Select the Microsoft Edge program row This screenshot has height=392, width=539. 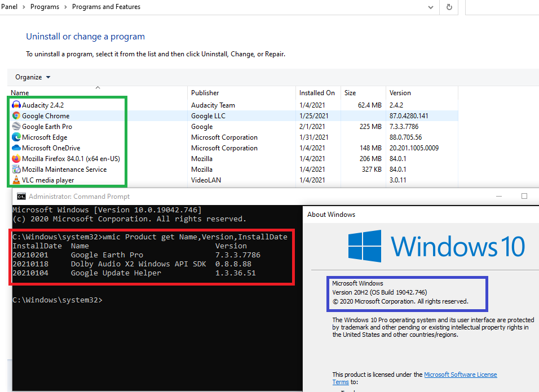(234, 137)
